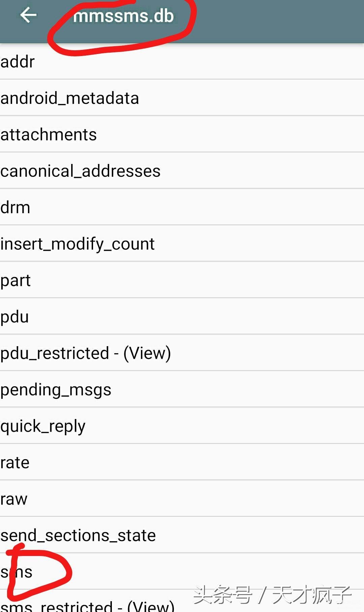Tap the mmssms.db title text
The width and height of the screenshot is (364, 612).
(123, 16)
